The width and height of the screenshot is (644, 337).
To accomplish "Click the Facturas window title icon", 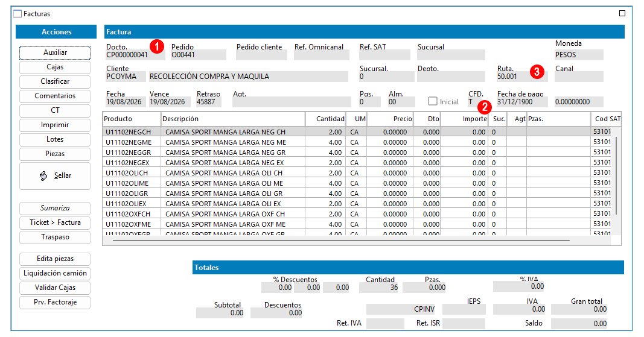I will pos(18,13).
